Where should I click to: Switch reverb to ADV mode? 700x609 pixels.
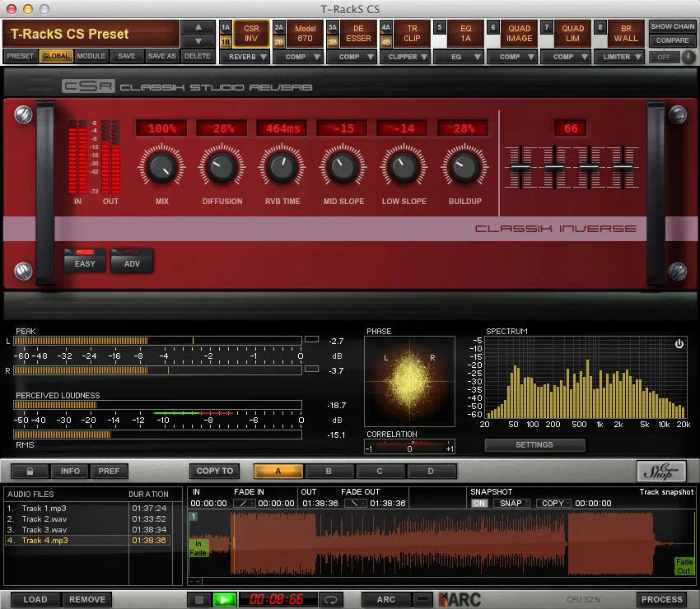click(132, 263)
